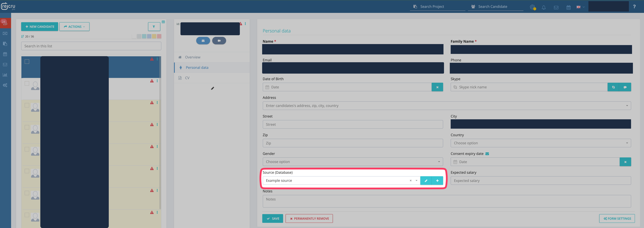Screen dimensions: 644x228
Task: Click the plus add source button
Action: (x=437, y=180)
